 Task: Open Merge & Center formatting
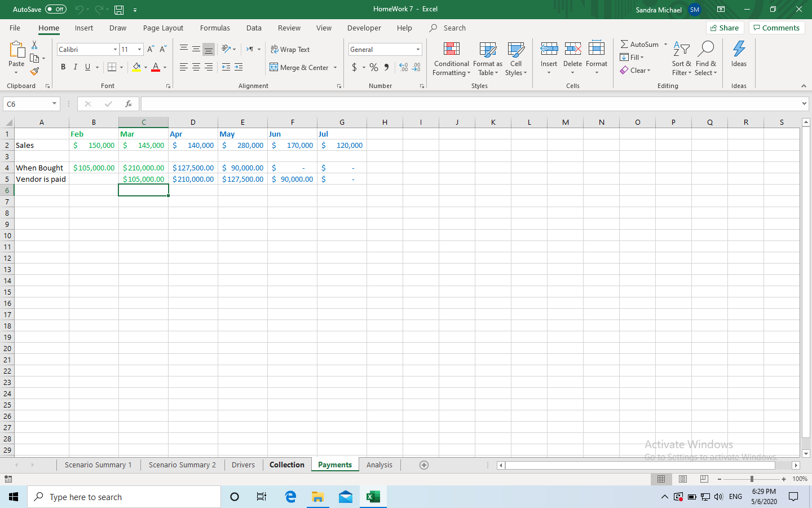(299, 67)
